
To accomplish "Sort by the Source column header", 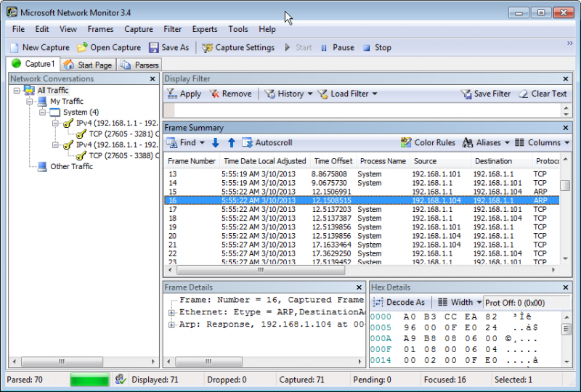I will 441,161.
